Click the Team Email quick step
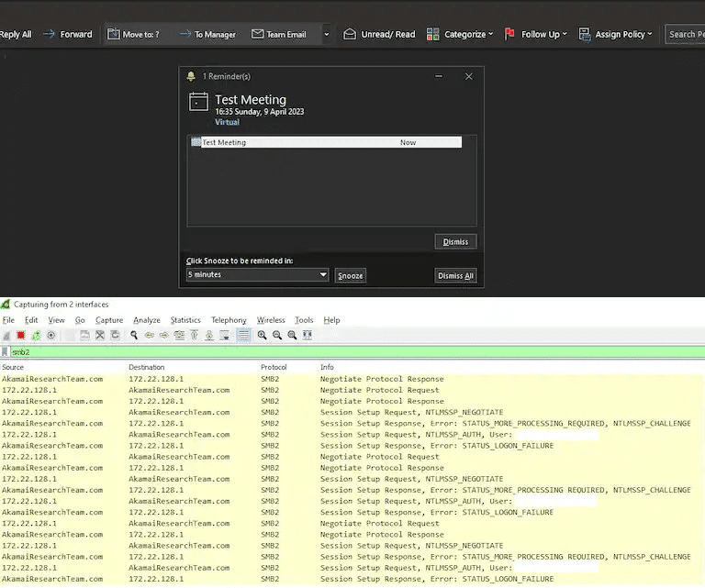The image size is (705, 588). tap(279, 34)
